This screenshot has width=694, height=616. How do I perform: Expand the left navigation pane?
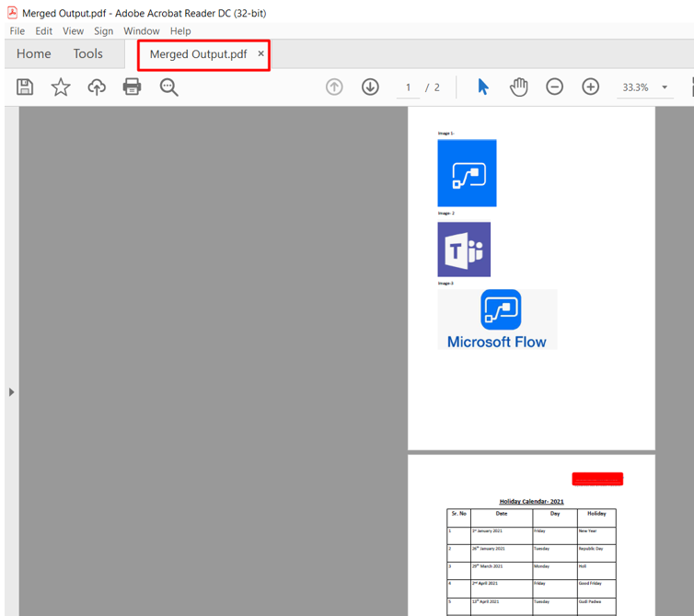(x=12, y=392)
